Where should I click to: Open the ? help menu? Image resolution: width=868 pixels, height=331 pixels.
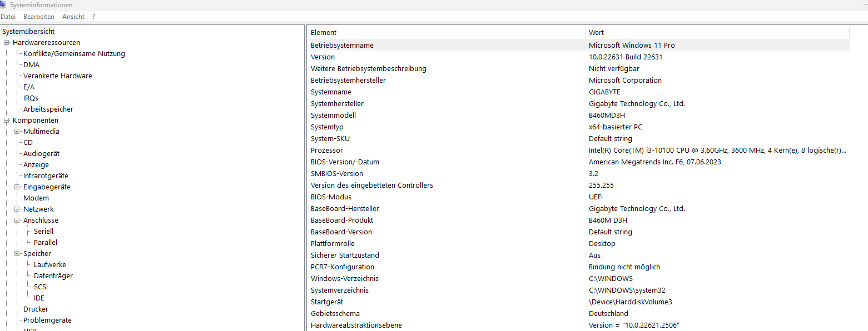(94, 17)
